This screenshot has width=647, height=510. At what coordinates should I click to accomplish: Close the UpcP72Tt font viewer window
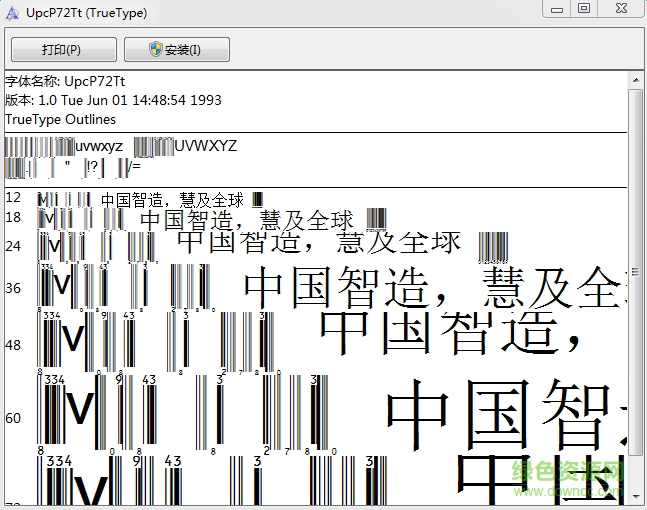(621, 9)
